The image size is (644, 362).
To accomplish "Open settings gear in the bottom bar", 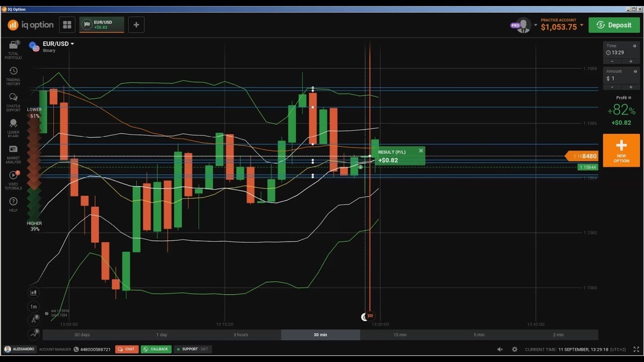I will pyautogui.click(x=515, y=349).
